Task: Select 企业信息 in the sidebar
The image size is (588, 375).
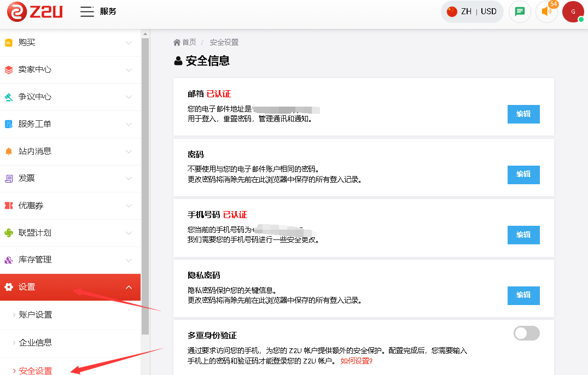Action: click(x=36, y=343)
